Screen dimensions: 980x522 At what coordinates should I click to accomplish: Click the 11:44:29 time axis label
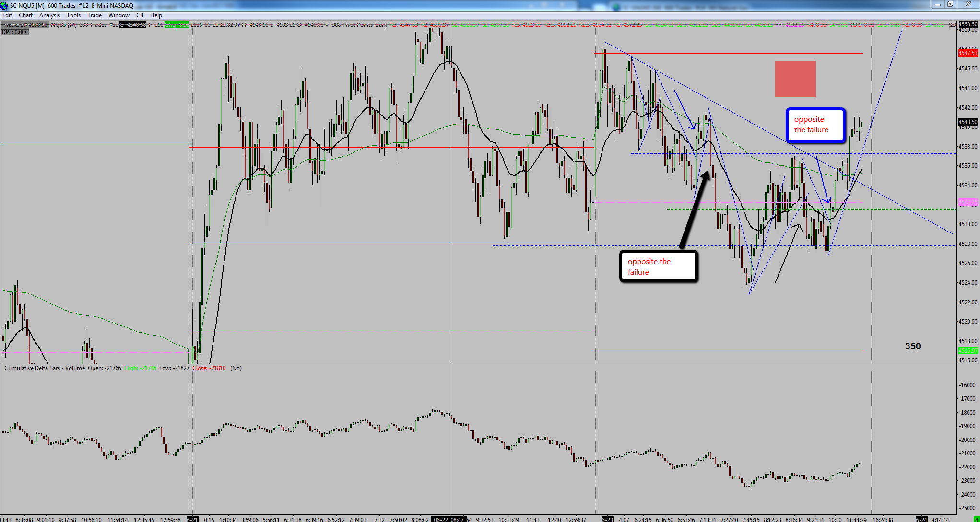(856, 519)
